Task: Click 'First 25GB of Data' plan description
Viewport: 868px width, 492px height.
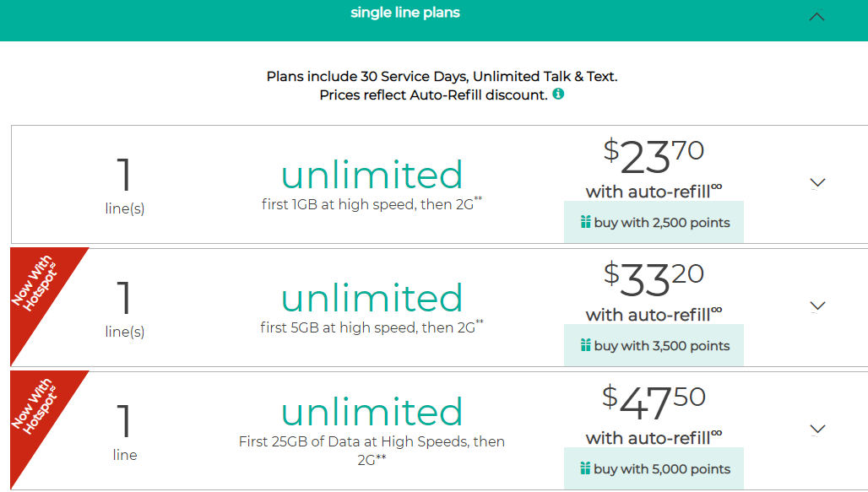Action: (x=372, y=442)
